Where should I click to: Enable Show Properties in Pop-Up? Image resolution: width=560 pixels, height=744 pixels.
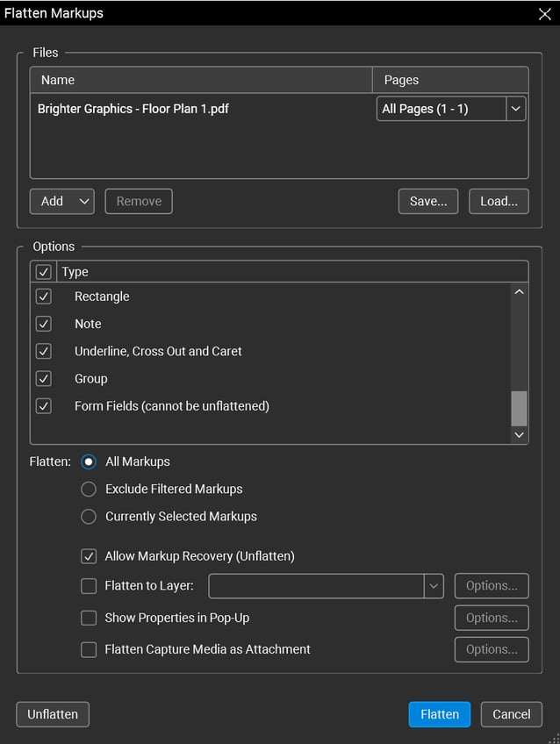pyautogui.click(x=88, y=618)
